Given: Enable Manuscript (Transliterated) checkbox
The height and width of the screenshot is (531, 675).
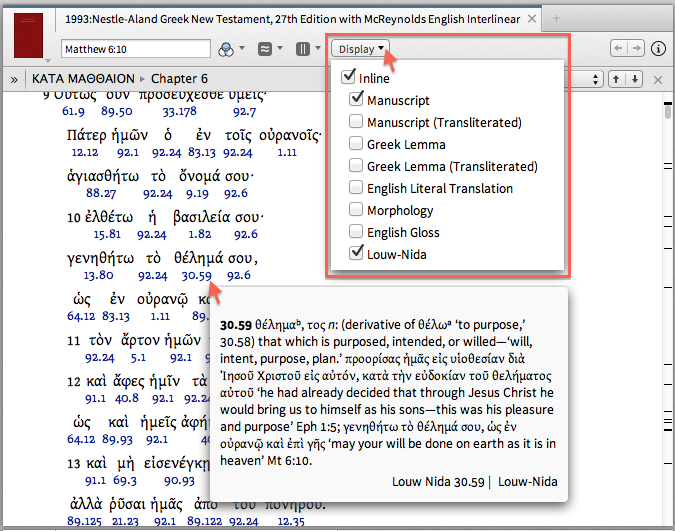Looking at the screenshot, I should pos(356,121).
